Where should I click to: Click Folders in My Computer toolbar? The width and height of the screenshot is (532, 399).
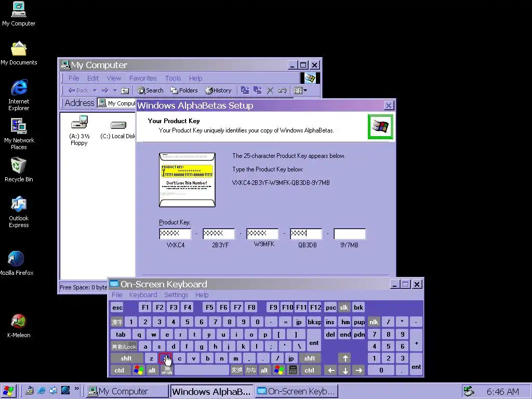tap(184, 90)
